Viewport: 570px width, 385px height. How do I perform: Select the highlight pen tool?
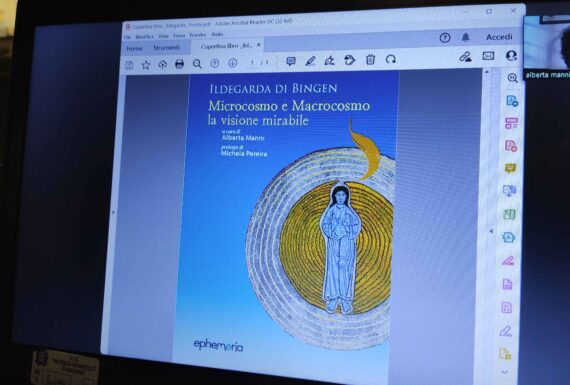point(310,61)
